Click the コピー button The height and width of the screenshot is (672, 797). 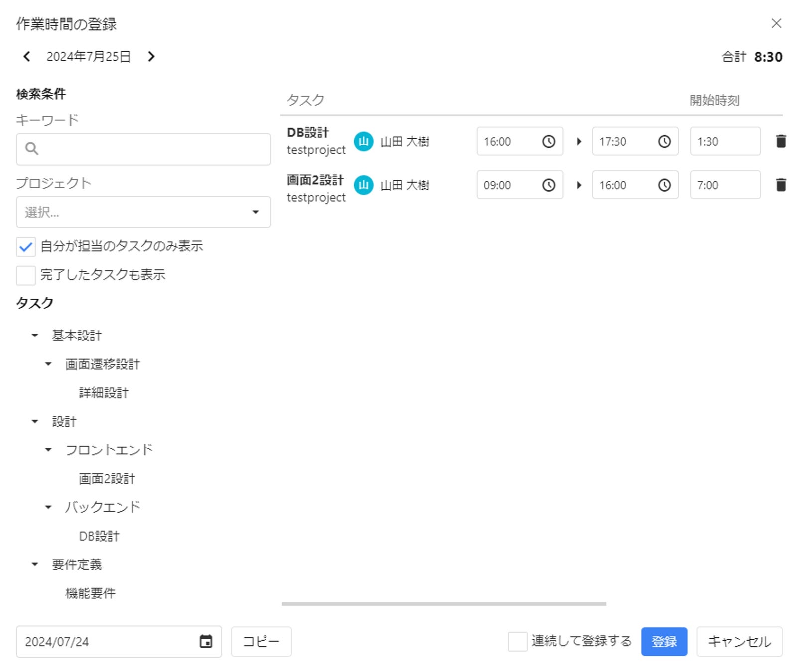coord(261,641)
